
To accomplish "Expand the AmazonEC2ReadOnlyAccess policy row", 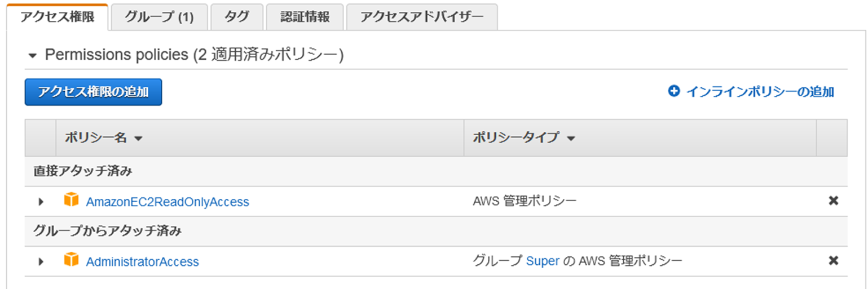I will pos(41,201).
